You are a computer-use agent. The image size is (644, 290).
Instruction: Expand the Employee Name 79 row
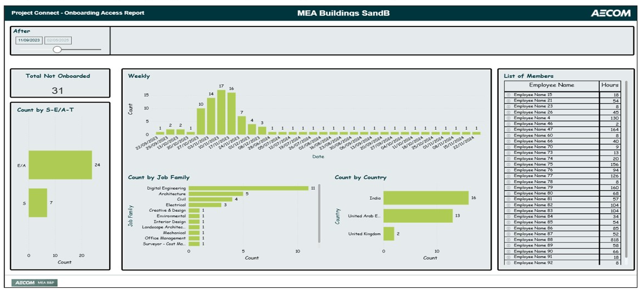(508, 187)
